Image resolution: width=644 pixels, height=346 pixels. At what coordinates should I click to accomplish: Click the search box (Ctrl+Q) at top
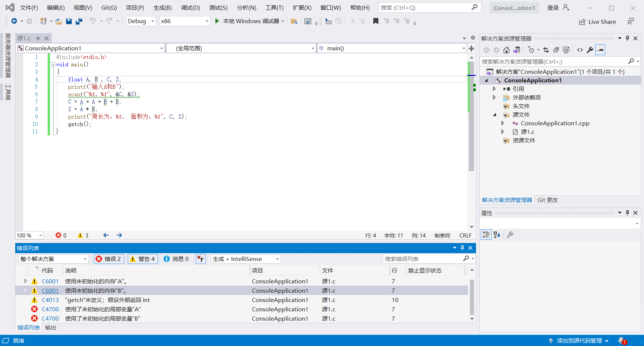(430, 7)
